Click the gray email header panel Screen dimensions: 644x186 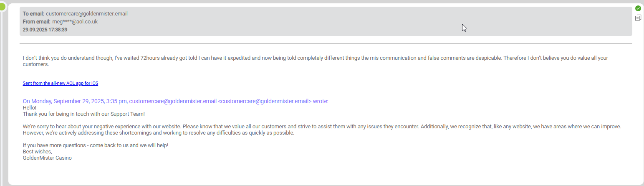click(x=326, y=21)
